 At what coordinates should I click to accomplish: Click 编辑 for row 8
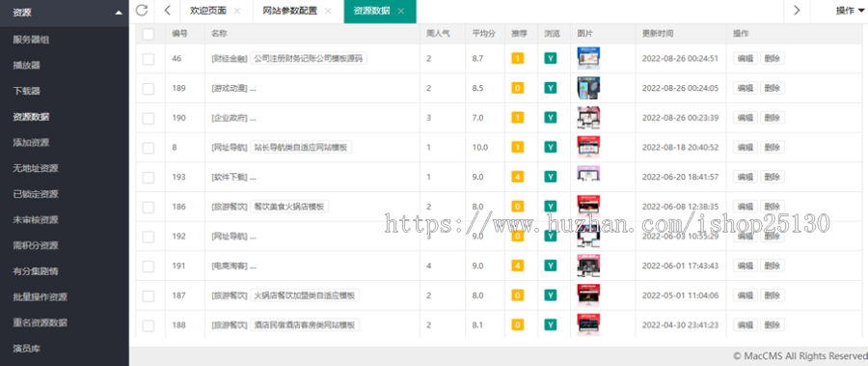tap(746, 147)
